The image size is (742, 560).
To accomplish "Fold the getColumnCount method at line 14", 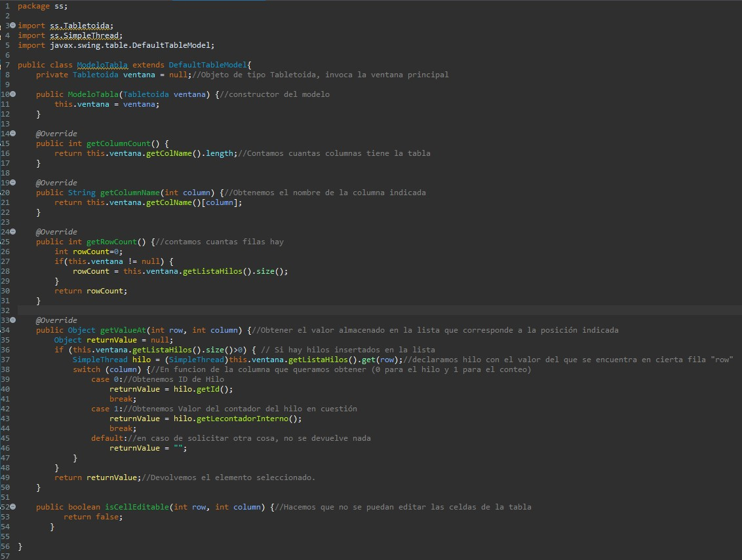I will click(x=12, y=134).
